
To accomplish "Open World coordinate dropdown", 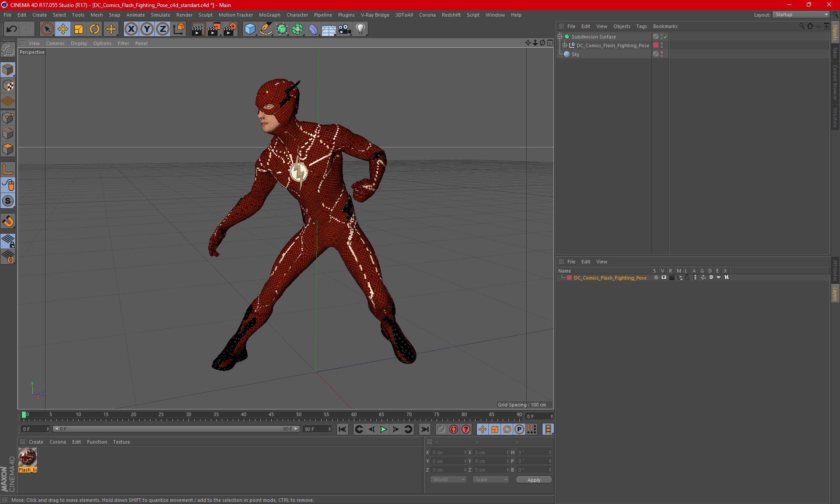I will (448, 480).
